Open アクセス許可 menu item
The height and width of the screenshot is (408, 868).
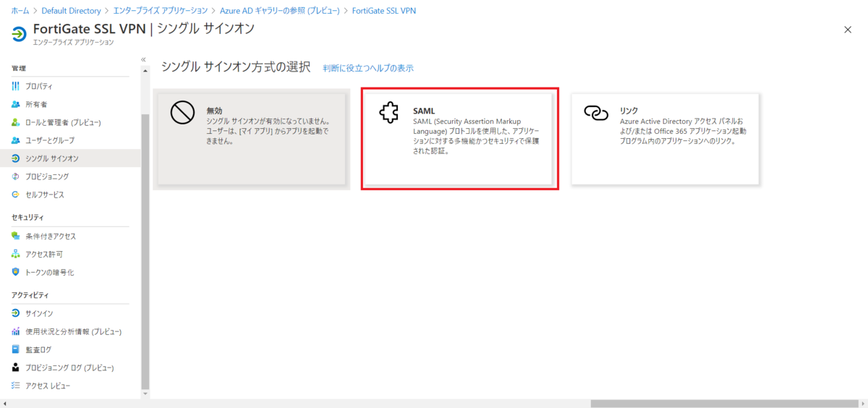70,254
